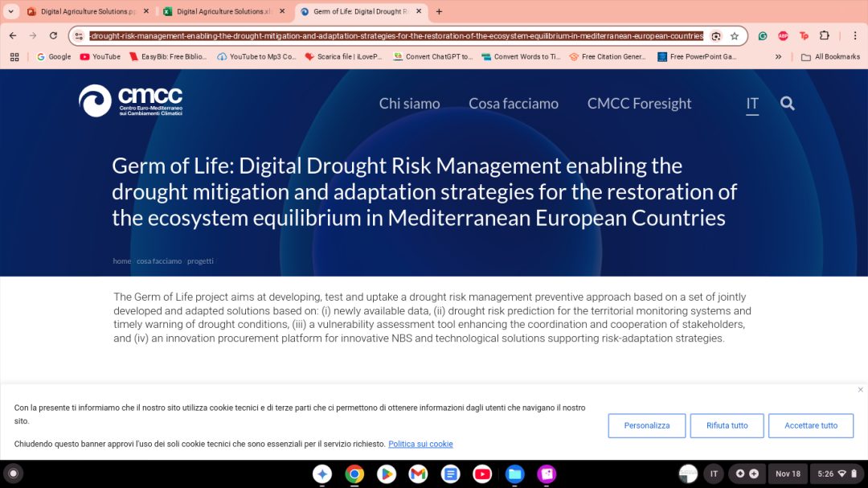868x488 pixels.
Task: Open CMCC Foresight menu
Action: pyautogui.click(x=640, y=104)
